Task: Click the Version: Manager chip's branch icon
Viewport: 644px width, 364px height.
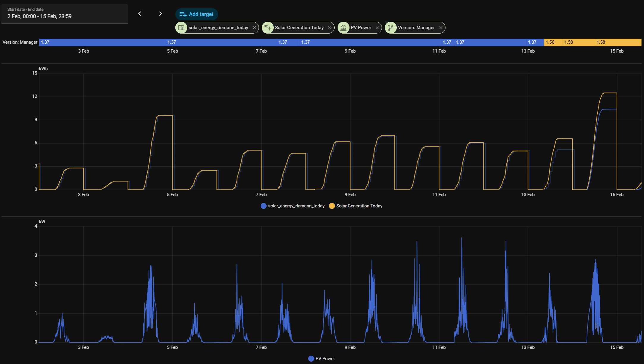Action: click(391, 28)
